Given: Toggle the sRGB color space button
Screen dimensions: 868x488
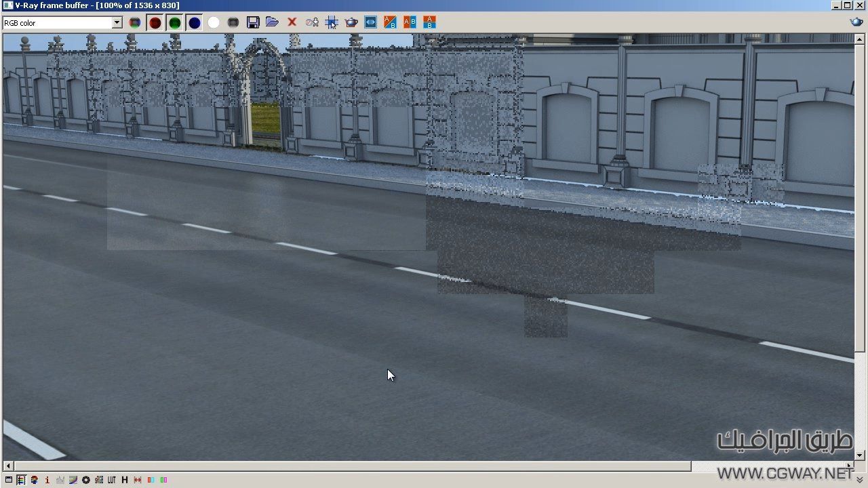Looking at the screenshot, I should (x=99, y=480).
